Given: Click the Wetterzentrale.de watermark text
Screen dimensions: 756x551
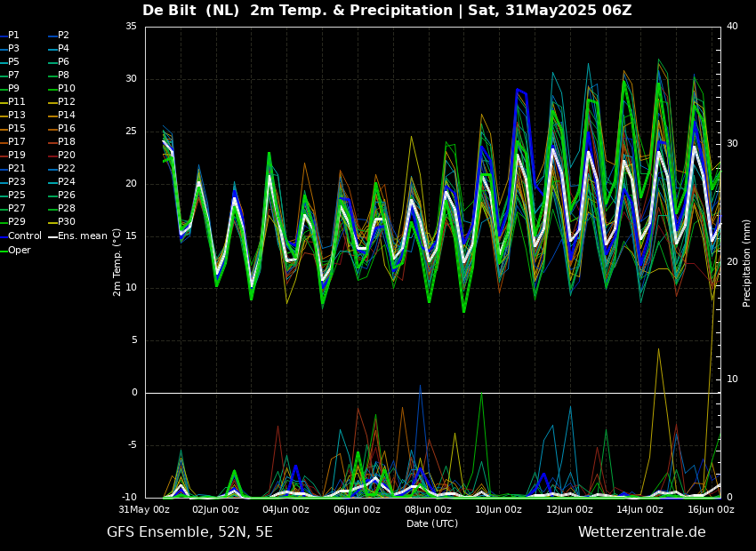Looking at the screenshot, I should point(641,532).
